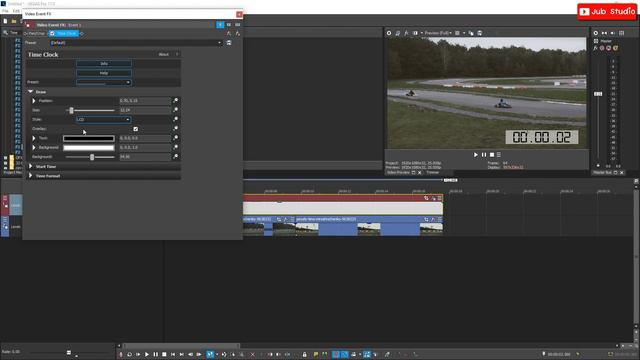
Task: Click the Help button in Time Clock
Action: coord(104,73)
